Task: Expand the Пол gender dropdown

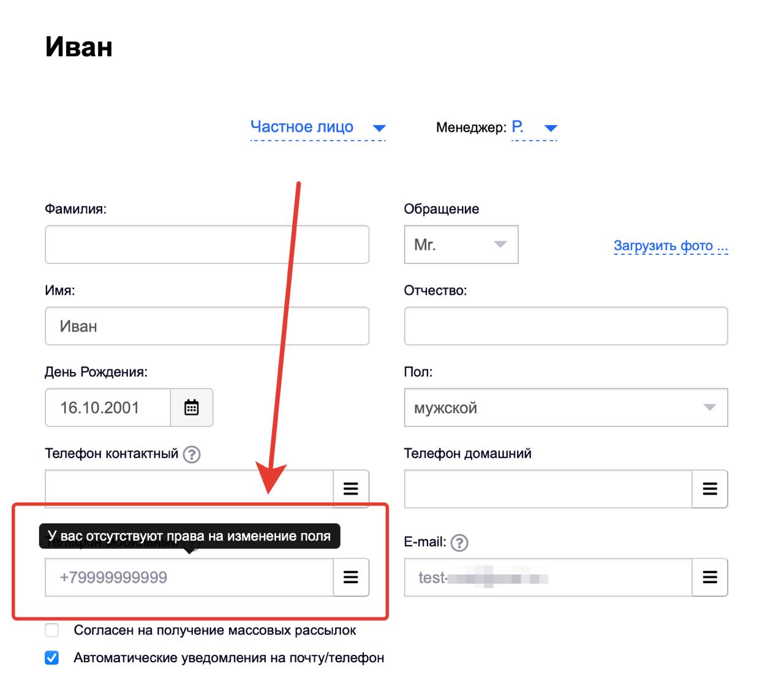Action: [x=565, y=407]
